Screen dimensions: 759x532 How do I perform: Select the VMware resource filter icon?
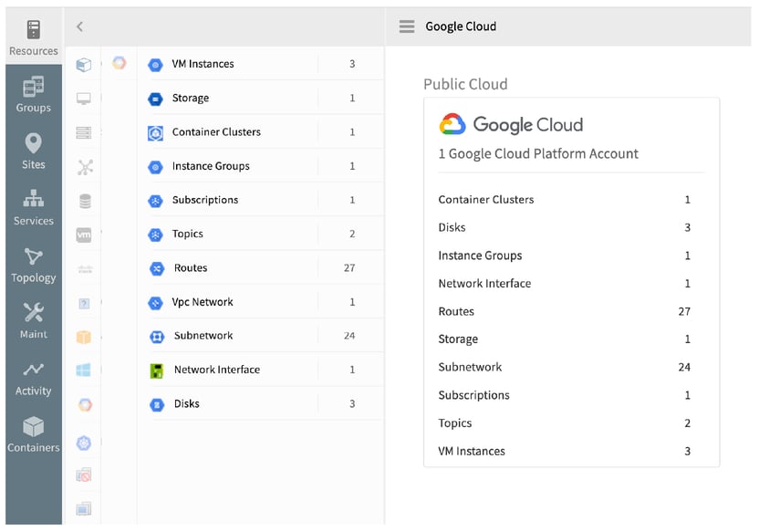point(83,235)
